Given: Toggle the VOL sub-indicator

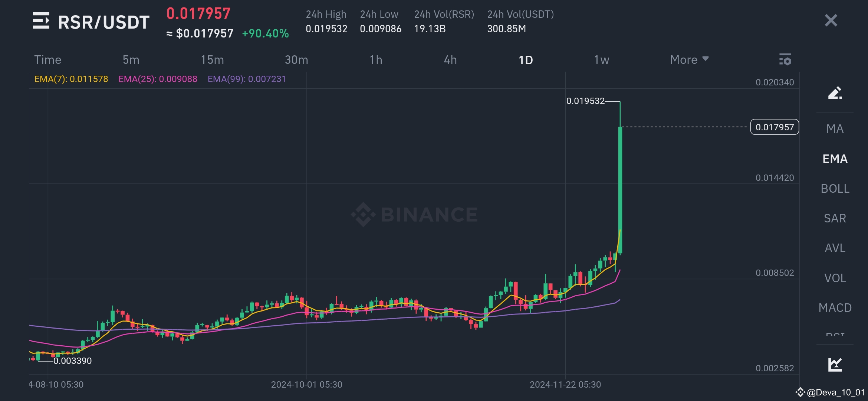Looking at the screenshot, I should tap(835, 278).
